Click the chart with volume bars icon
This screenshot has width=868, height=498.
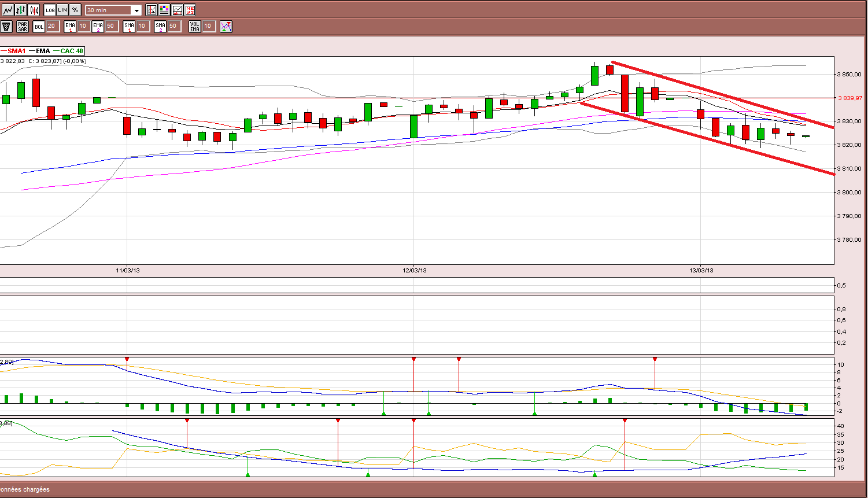(x=177, y=10)
